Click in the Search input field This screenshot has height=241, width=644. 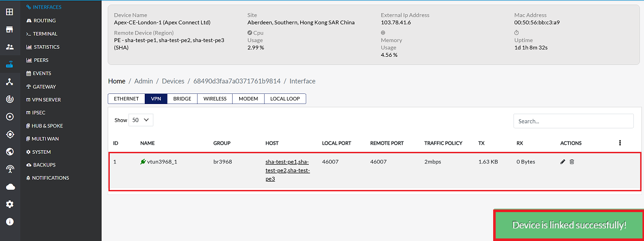click(573, 121)
